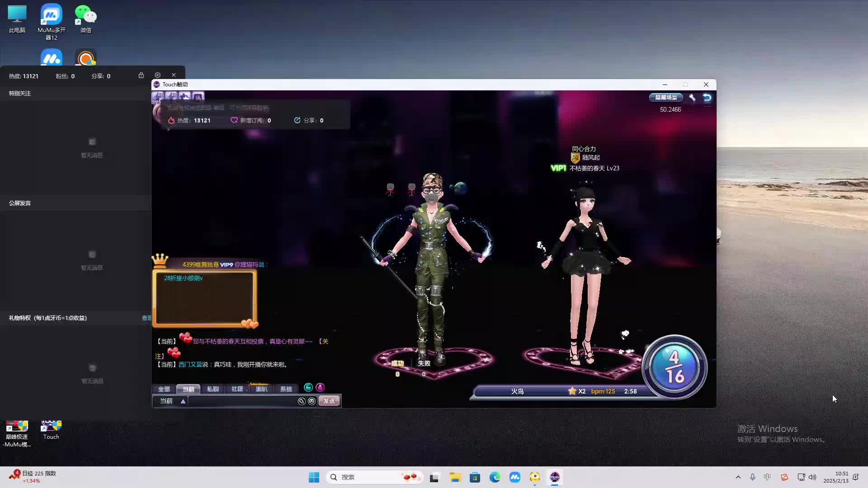Toggle the green unlock chat-scroll icon
This screenshot has height=488, width=868.
(x=308, y=388)
